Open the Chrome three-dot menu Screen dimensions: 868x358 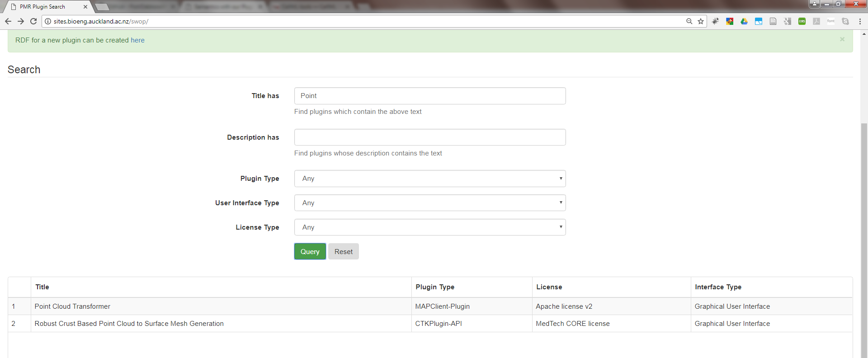point(860,21)
